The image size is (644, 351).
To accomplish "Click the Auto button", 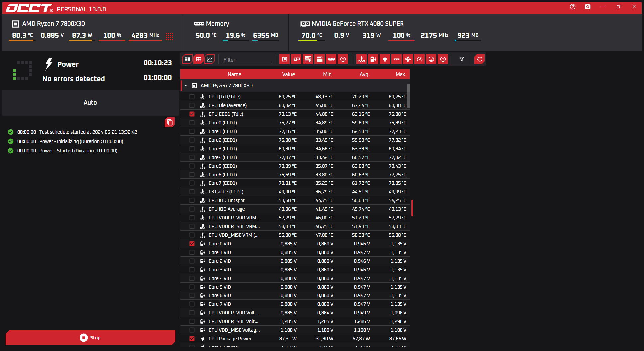I will pos(90,103).
